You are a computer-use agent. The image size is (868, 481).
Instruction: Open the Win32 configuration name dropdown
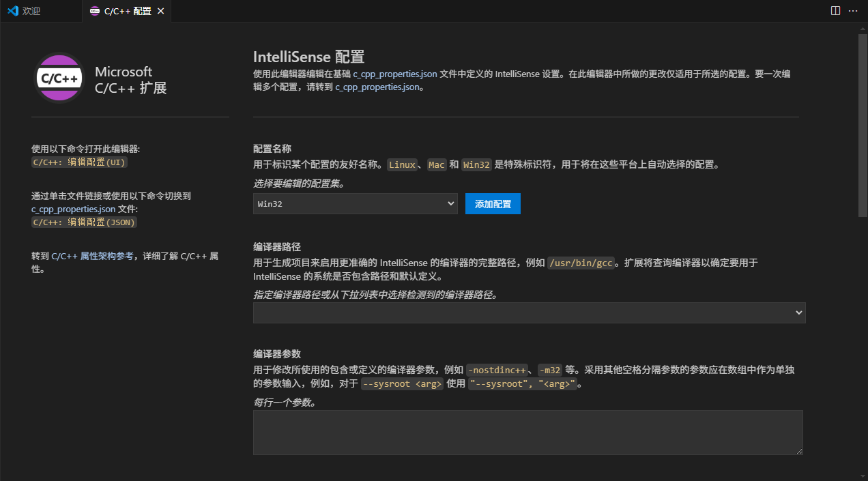coord(355,203)
